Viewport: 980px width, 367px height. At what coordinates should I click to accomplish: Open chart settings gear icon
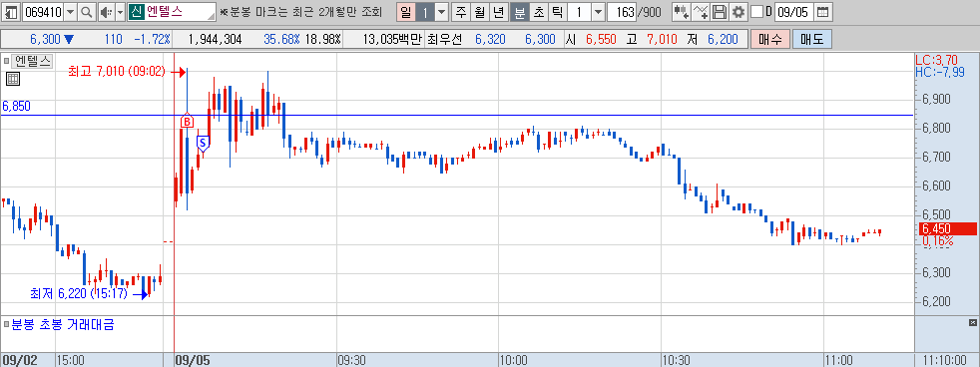pyautogui.click(x=738, y=12)
